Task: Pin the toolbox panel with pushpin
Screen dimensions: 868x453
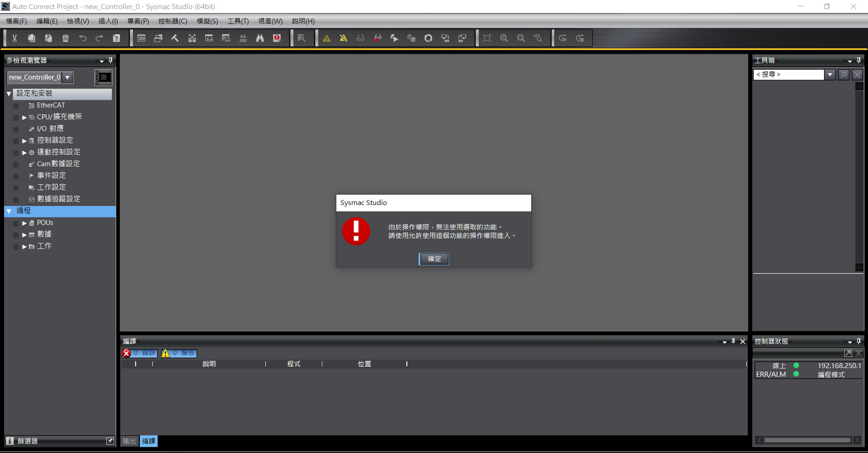Action: 859,60
